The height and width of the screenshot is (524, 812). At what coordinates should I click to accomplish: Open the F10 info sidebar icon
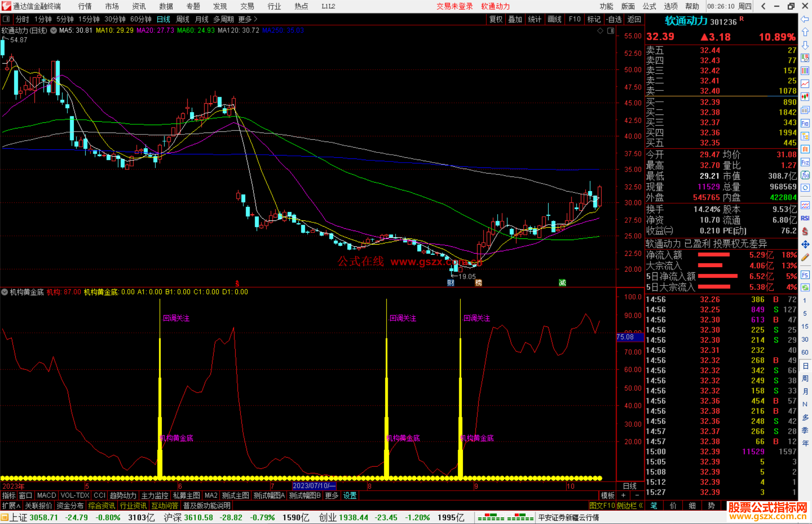tap(805, 123)
